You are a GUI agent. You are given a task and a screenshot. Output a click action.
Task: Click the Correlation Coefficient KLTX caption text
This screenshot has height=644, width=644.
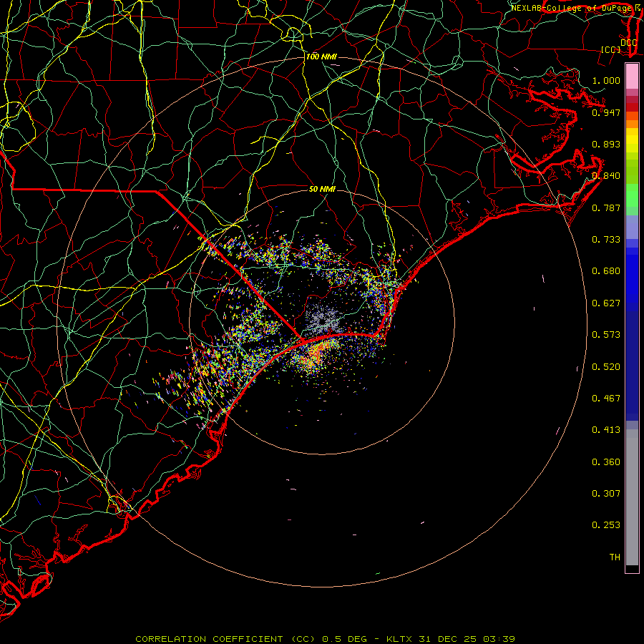pos(325,639)
